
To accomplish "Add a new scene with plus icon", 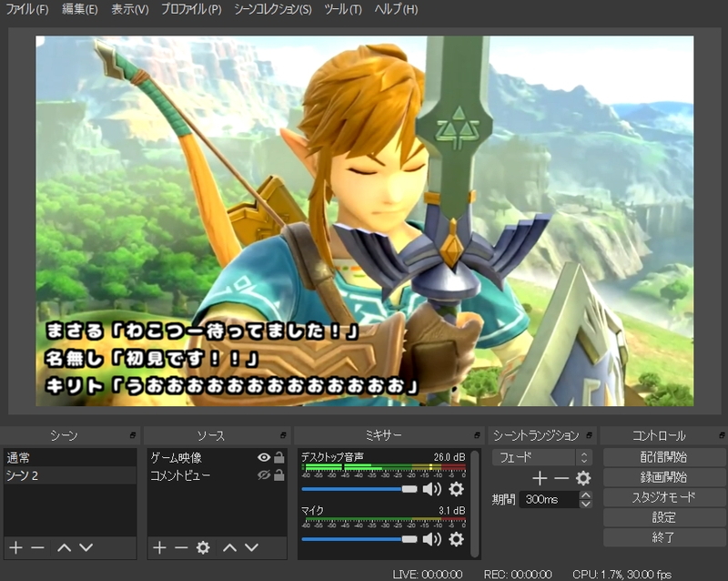I will (x=15, y=547).
